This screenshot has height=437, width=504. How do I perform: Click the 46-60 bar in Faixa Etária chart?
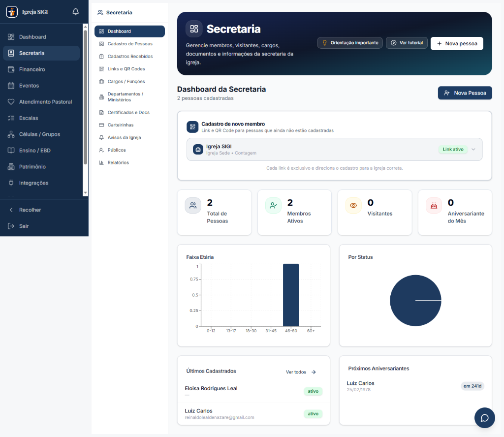[291, 295]
